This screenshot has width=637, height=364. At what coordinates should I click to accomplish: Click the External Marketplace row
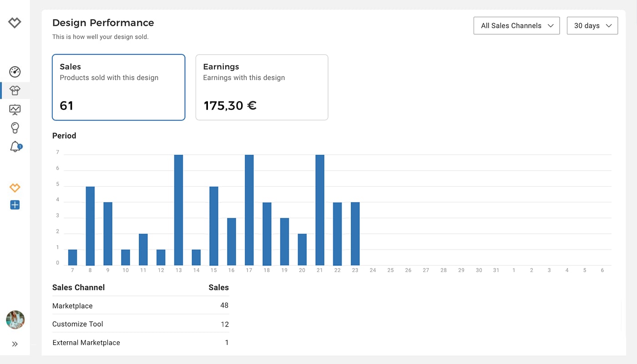(140, 343)
